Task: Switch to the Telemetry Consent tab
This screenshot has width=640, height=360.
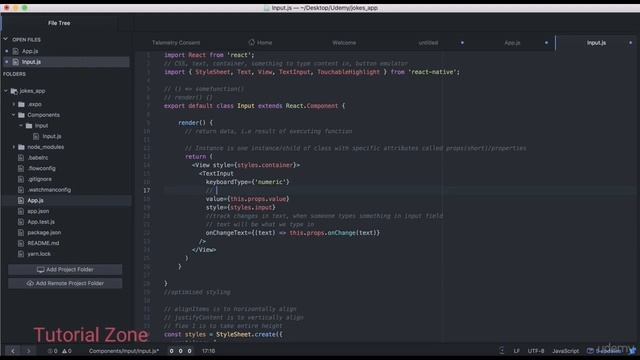Action: click(176, 42)
